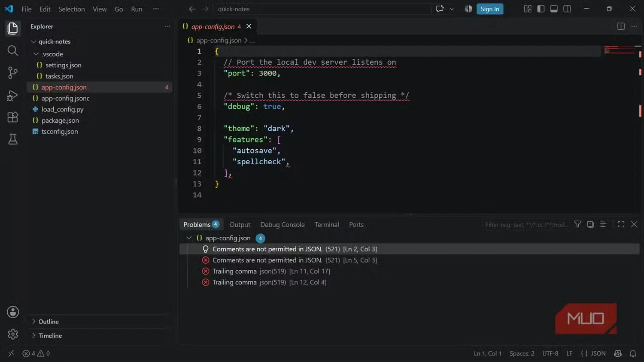Open load_config.py in explorer
Image resolution: width=644 pixels, height=362 pixels.
tap(62, 109)
